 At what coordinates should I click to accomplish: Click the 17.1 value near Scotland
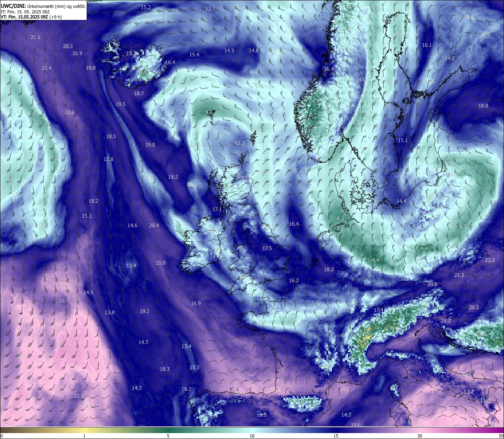[x=217, y=209]
